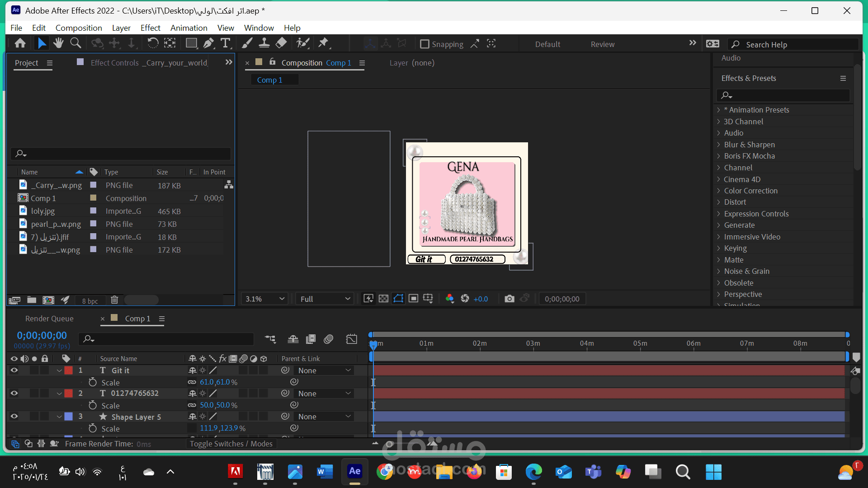Select the Zoom tool

click(75, 43)
